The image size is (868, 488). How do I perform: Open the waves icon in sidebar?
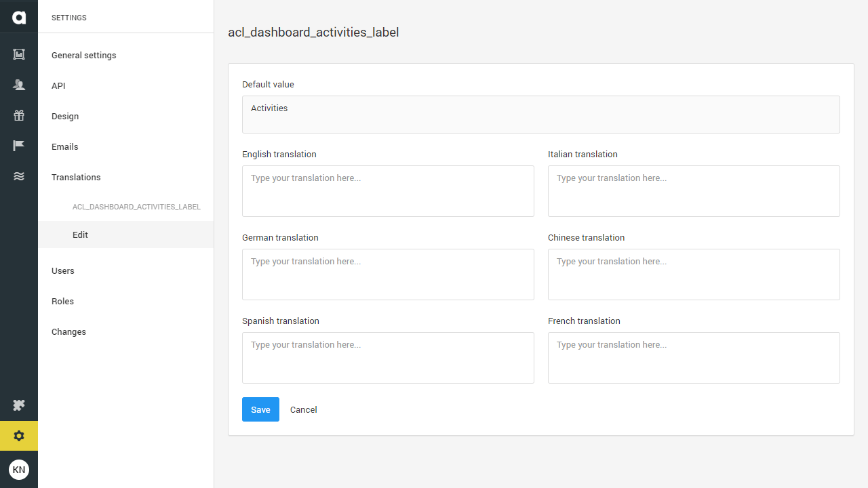pos(19,176)
